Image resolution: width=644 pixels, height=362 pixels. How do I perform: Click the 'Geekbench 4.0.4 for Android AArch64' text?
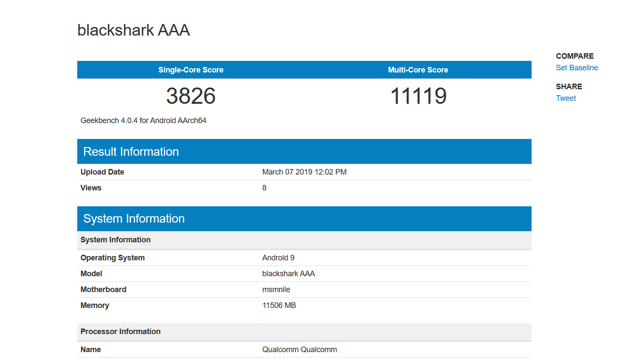(x=143, y=121)
